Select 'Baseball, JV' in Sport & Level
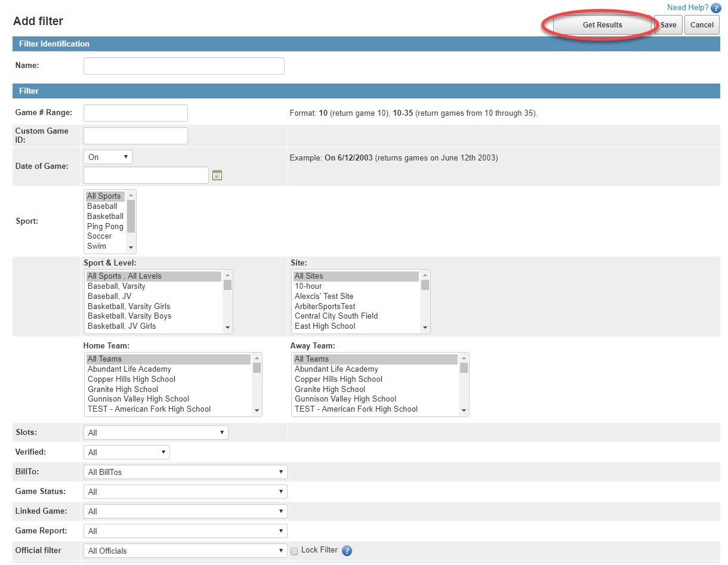Image resolution: width=728 pixels, height=565 pixels. tap(154, 296)
